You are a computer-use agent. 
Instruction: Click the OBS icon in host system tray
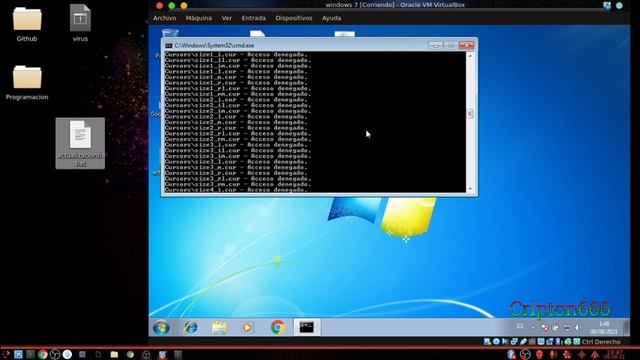pyautogui.click(x=525, y=354)
